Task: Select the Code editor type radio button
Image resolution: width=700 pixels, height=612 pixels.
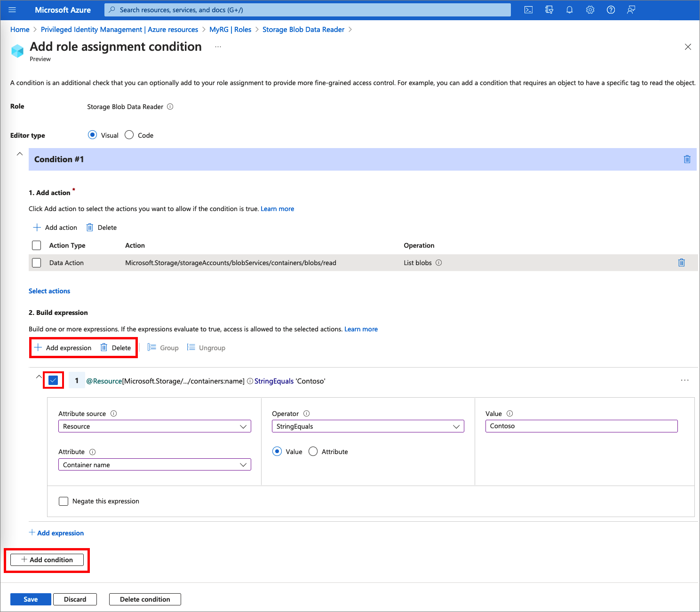Action: (129, 135)
